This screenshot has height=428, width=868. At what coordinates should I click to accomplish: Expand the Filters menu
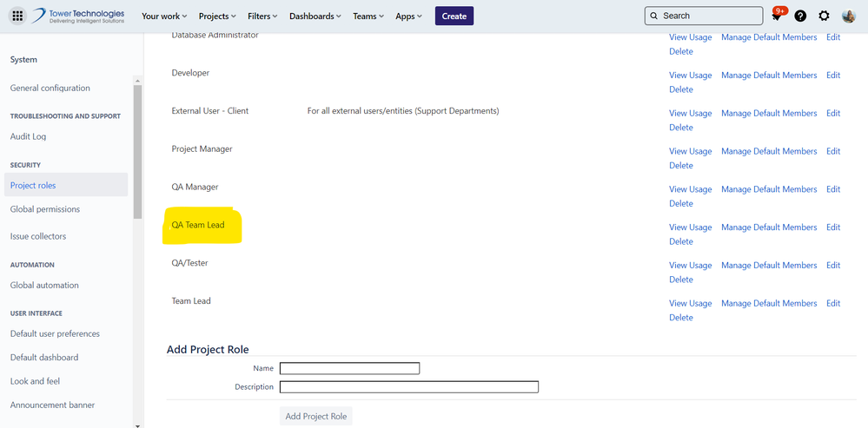click(263, 16)
